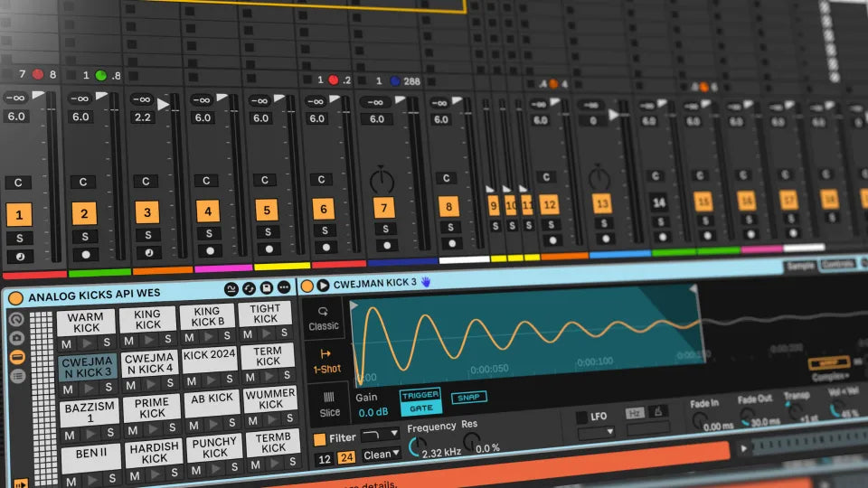Preview the KICK 2024 pad

(x=211, y=380)
